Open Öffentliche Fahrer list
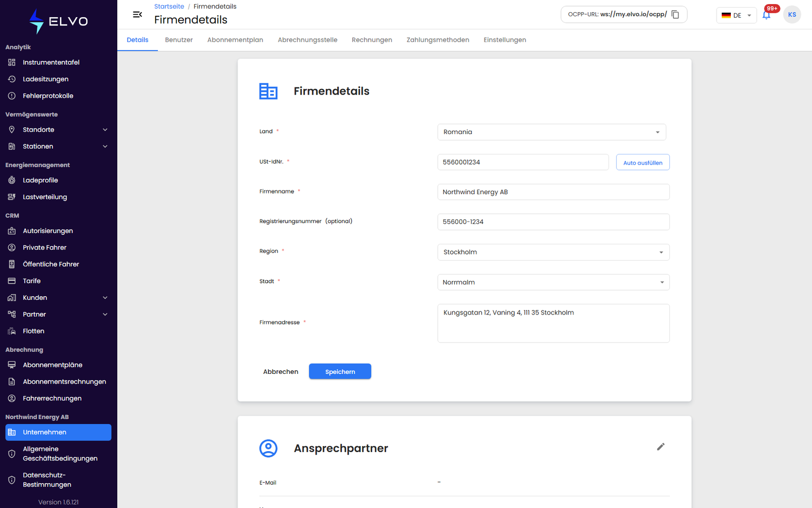 tap(58, 264)
